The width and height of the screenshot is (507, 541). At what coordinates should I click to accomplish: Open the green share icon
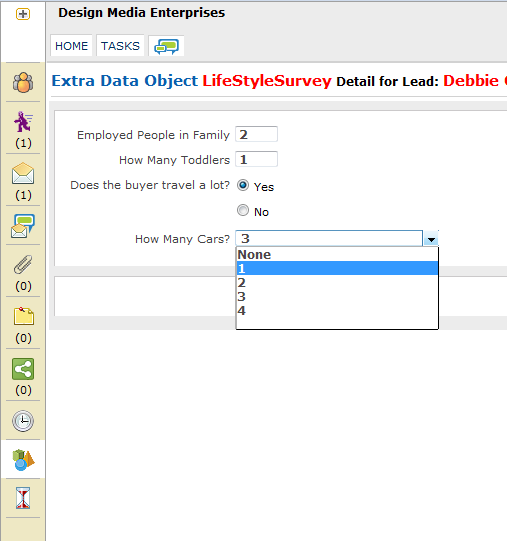click(23, 369)
